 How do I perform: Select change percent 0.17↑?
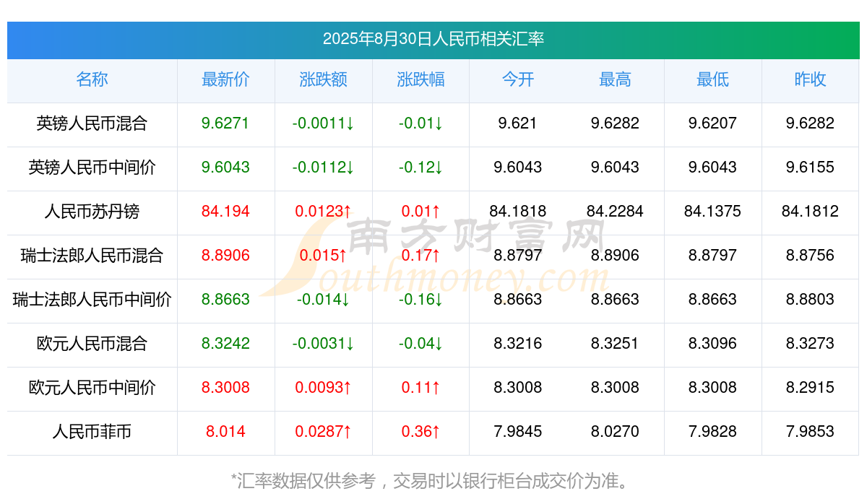pos(420,256)
